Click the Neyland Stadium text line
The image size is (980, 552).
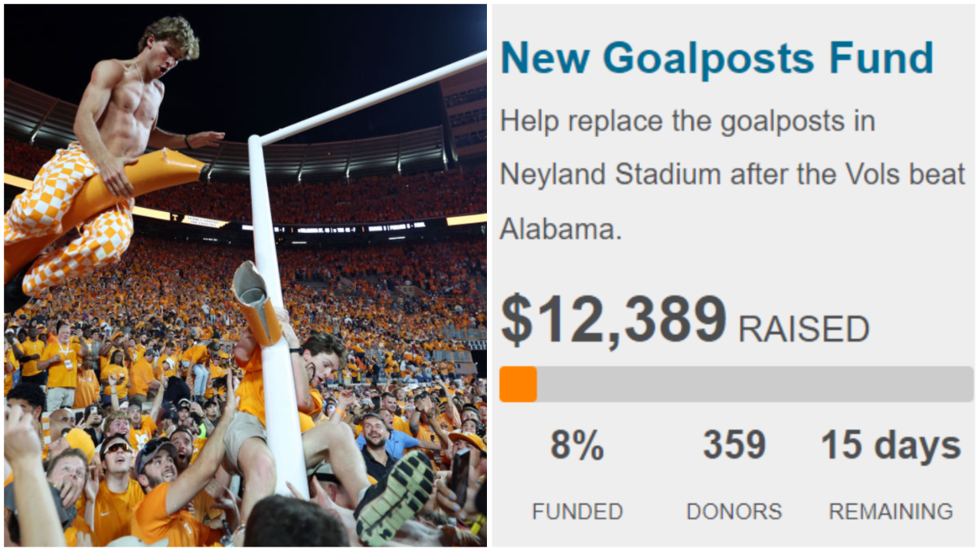[x=733, y=175]
